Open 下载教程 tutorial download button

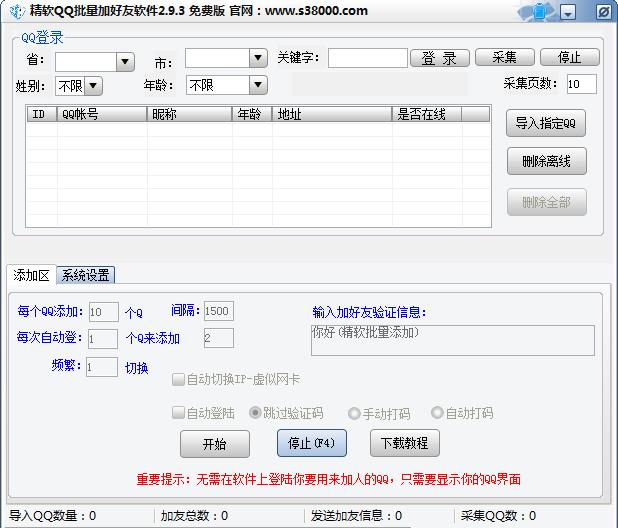click(404, 443)
